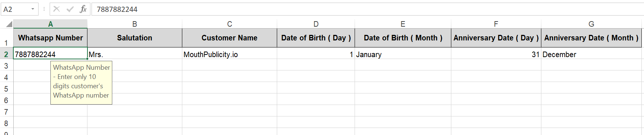Click the Whatsapp Number header cell

coord(50,38)
